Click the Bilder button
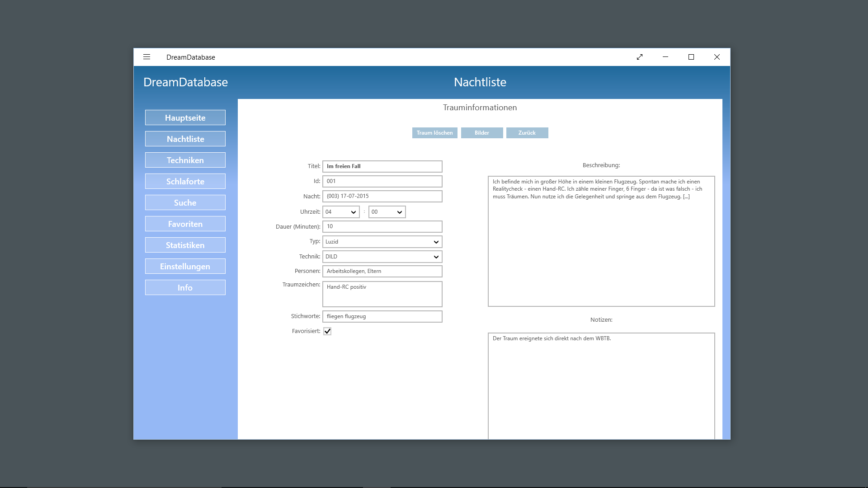The width and height of the screenshot is (868, 488). pyautogui.click(x=481, y=133)
